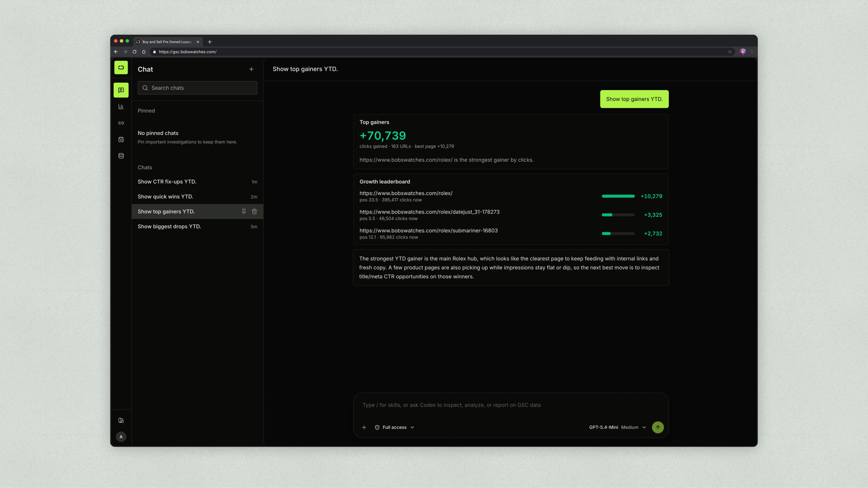Open the calendar schedule sidebar icon
Screen dimensions: 868x488
[x=121, y=139]
